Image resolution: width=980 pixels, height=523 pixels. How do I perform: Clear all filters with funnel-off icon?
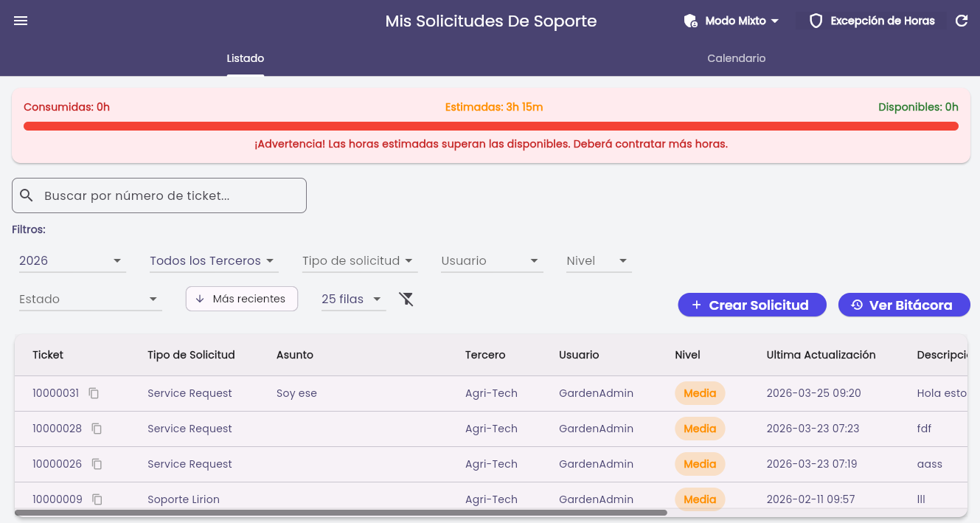406,299
